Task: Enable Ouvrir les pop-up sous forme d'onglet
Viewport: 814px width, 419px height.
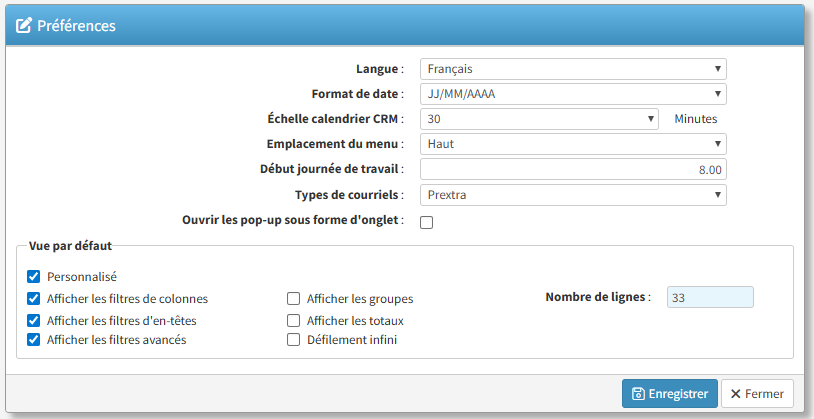Action: [x=427, y=222]
